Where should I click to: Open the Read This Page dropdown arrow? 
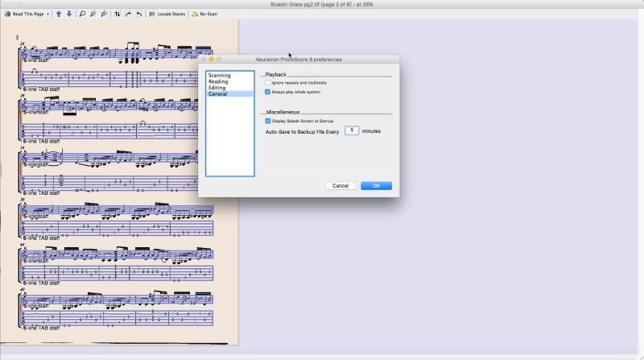tap(48, 14)
